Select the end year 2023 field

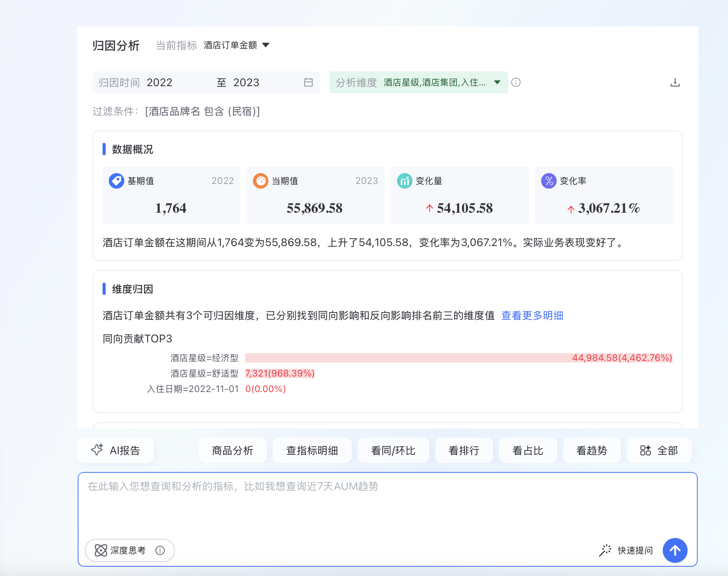246,82
